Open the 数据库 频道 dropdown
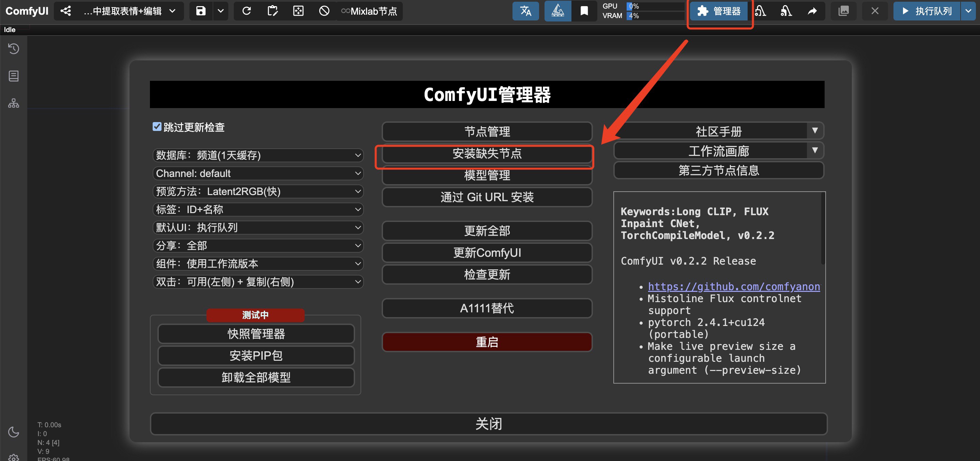Viewport: 980px width, 461px height. point(258,155)
